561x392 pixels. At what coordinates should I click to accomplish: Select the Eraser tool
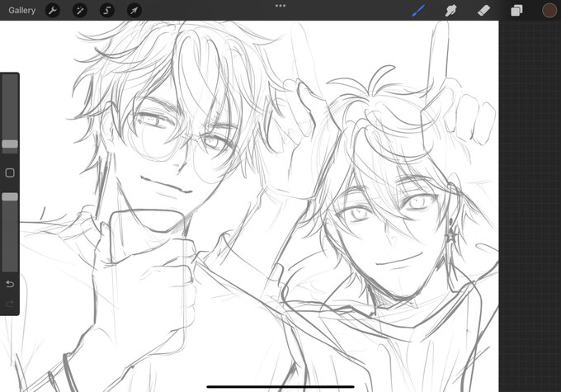pyautogui.click(x=483, y=11)
